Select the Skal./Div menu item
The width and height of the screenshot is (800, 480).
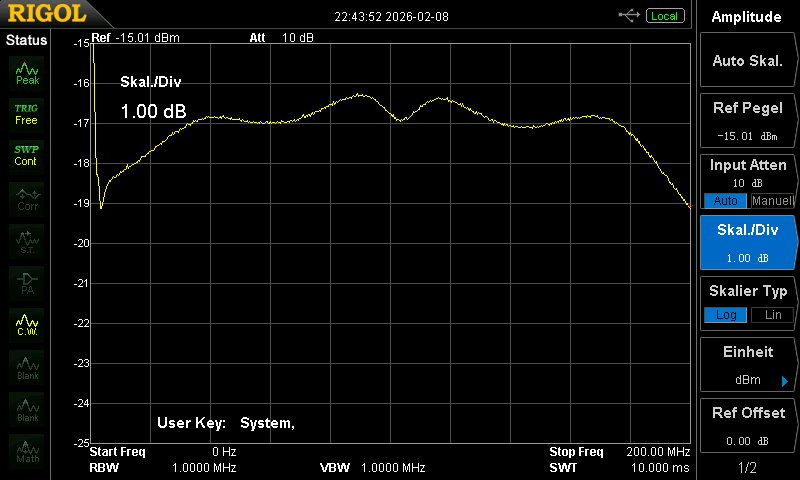coord(747,243)
